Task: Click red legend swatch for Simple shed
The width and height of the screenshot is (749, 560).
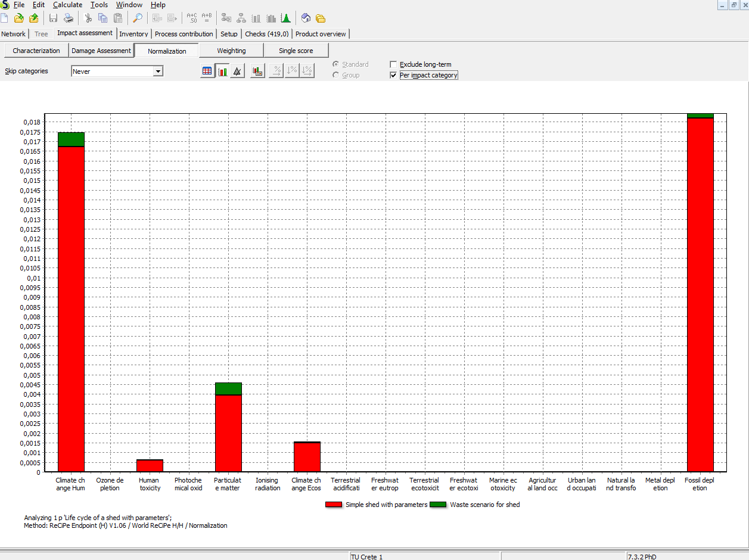Action: [334, 505]
